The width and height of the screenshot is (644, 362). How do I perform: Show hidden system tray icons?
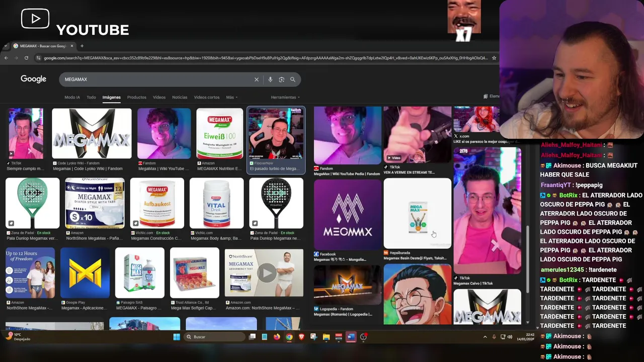click(x=485, y=337)
